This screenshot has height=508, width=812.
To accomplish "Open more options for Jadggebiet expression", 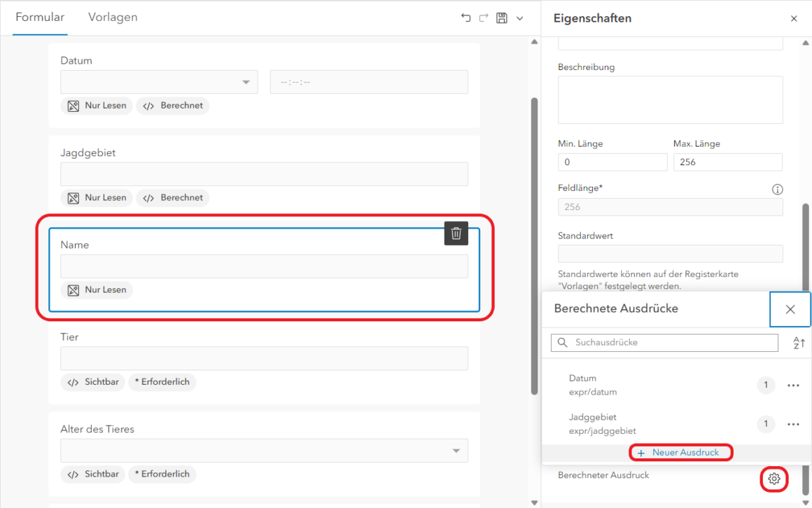I will click(793, 424).
